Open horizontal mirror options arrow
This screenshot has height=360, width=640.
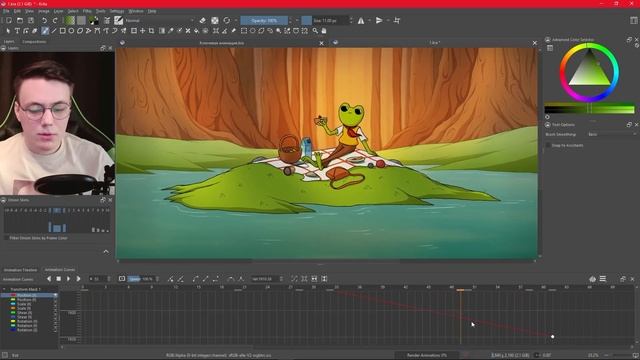pos(369,20)
